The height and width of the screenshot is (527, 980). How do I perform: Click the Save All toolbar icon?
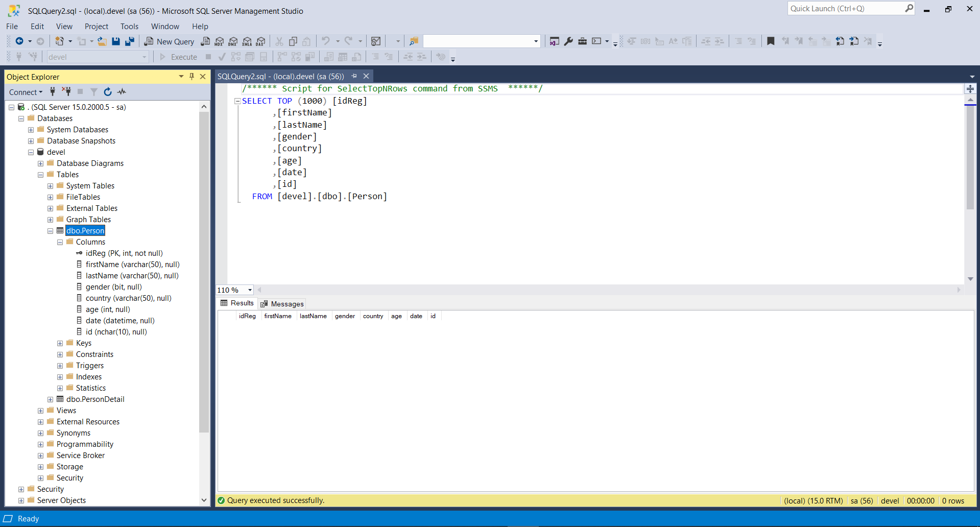tap(130, 41)
